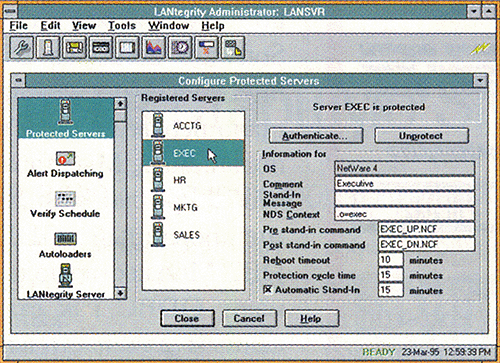Click the READY status bar indicator
Viewport: 500px width, 363px height.
[x=378, y=352]
